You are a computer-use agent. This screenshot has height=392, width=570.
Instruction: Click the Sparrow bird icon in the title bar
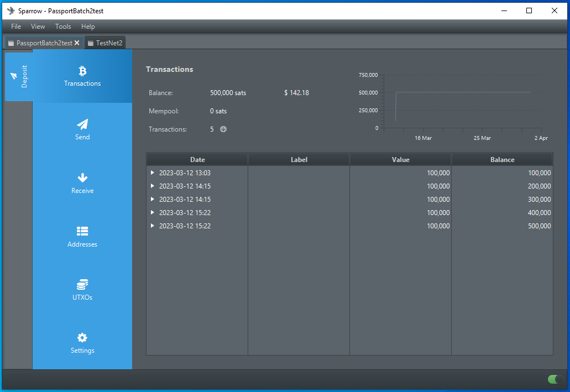coord(11,11)
